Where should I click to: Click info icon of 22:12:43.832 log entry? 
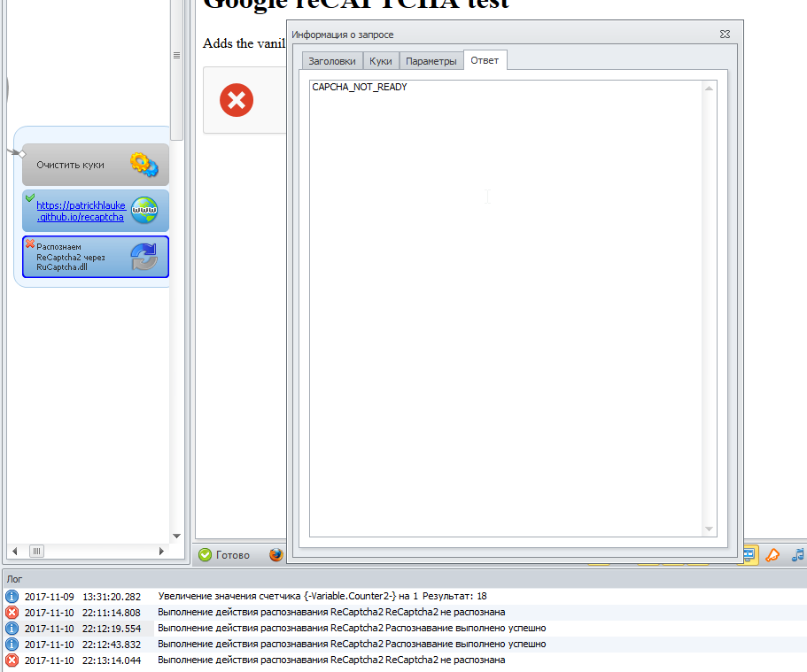(12, 645)
